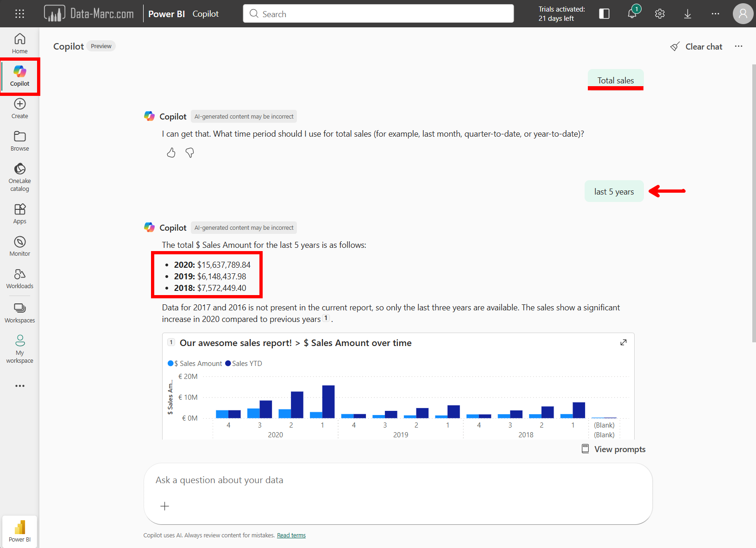756x548 pixels.
Task: Open OneLake catalog from sidebar
Action: (19, 176)
